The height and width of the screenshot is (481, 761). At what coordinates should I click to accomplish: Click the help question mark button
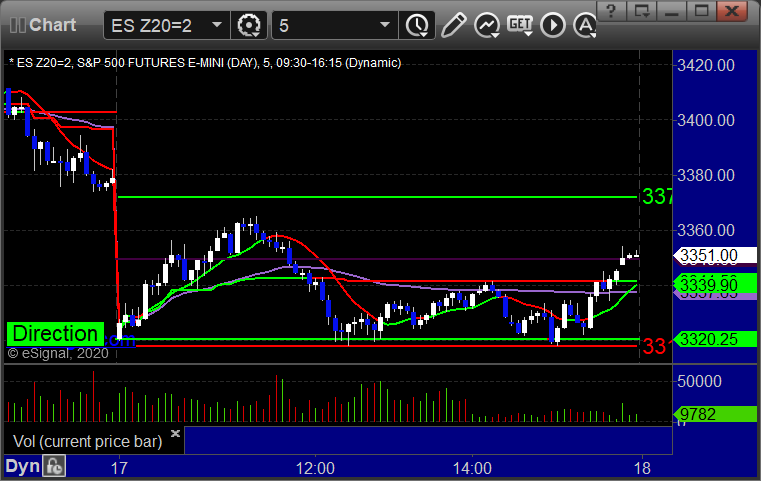pos(611,11)
